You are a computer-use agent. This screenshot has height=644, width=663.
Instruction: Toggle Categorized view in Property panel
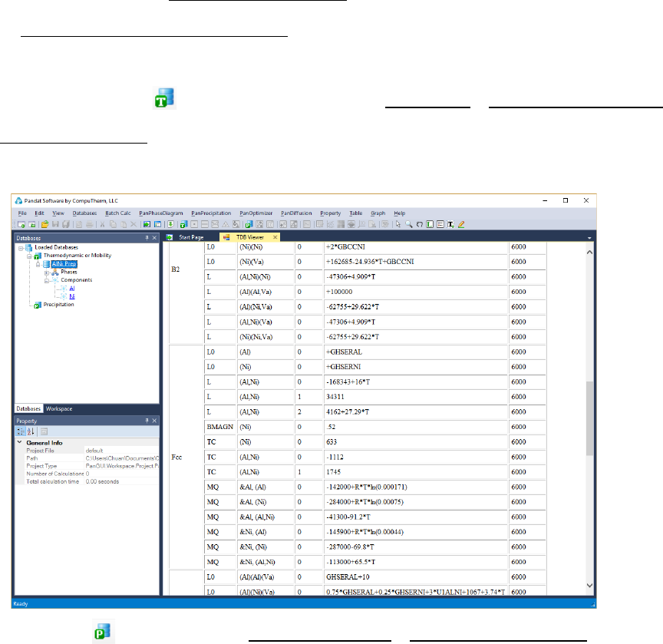pyautogui.click(x=20, y=431)
